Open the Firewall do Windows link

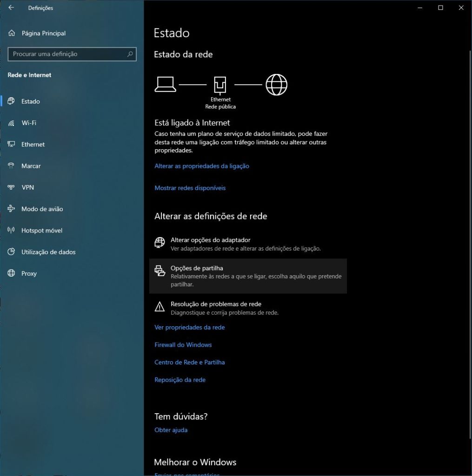point(183,345)
